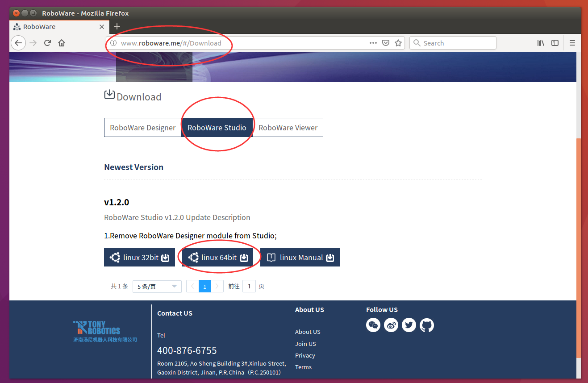
Task: Go to the Firefox home page
Action: (x=62, y=43)
